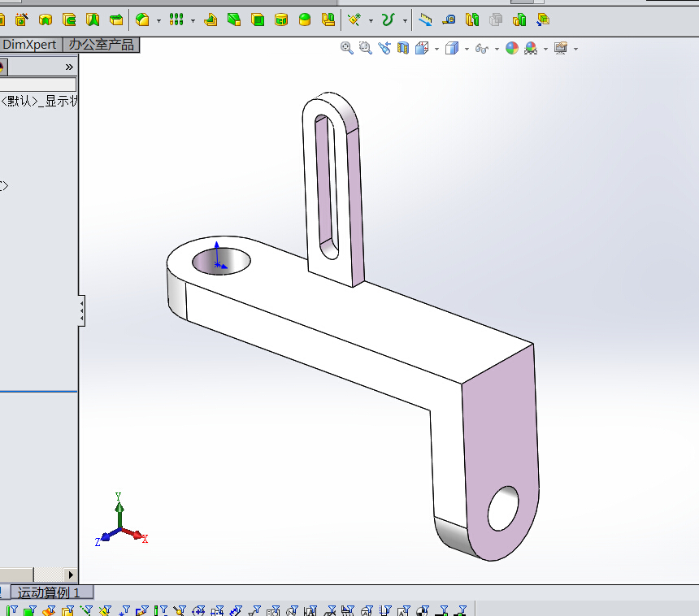Open the Apply Scene tool
This screenshot has height=616, width=699.
531,48
